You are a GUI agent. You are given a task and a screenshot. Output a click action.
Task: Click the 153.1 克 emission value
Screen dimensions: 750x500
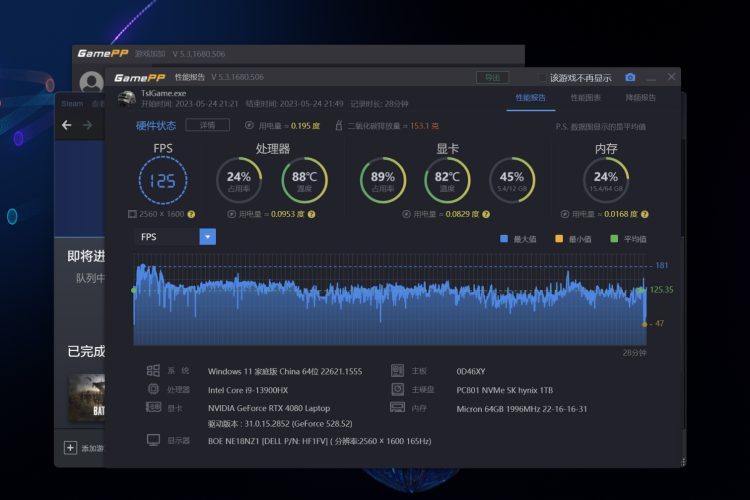coord(424,126)
